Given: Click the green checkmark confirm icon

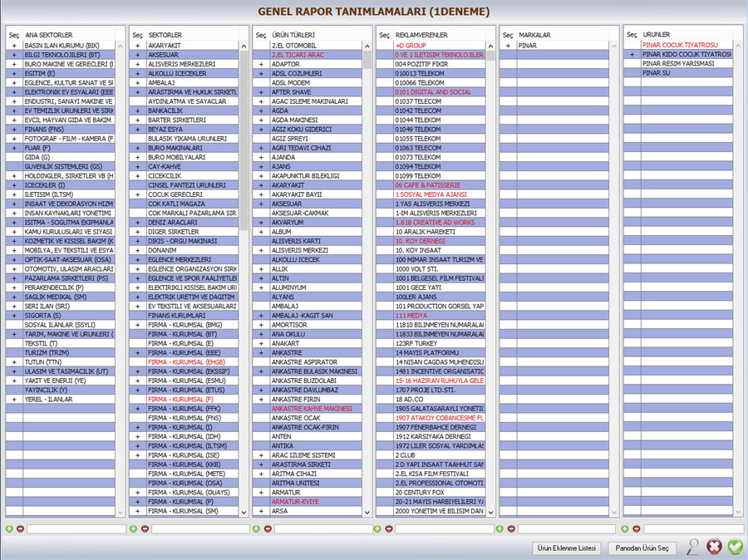Looking at the screenshot, I should 735,547.
